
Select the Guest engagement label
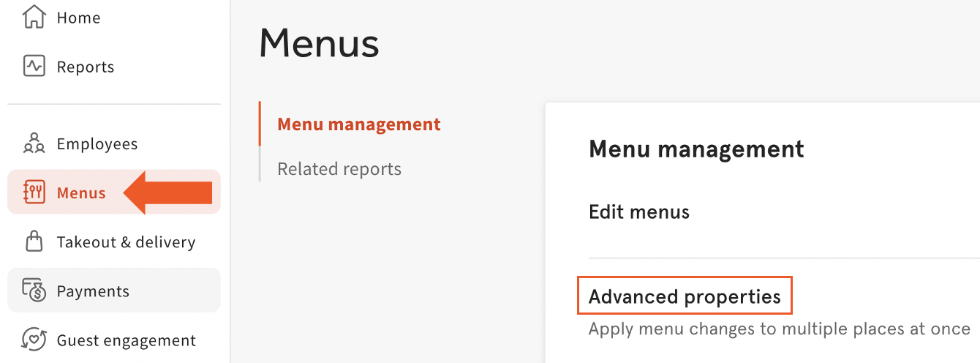[127, 340]
